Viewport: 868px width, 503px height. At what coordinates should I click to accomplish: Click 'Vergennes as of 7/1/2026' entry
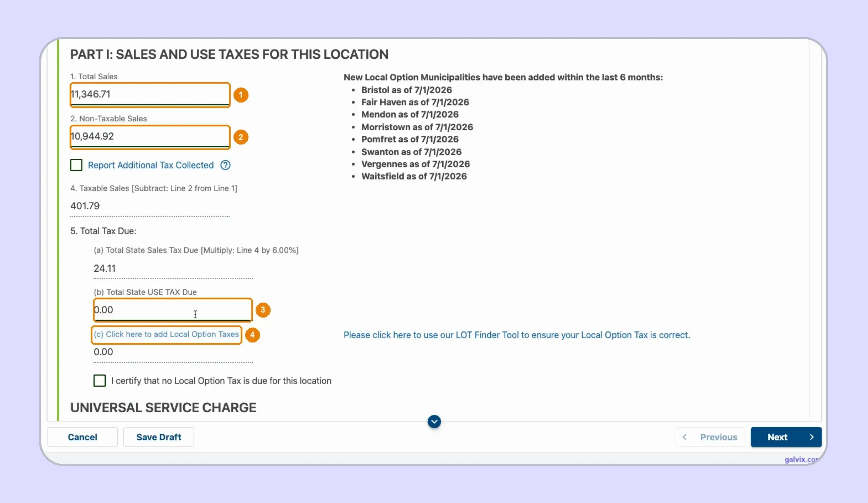tap(415, 164)
